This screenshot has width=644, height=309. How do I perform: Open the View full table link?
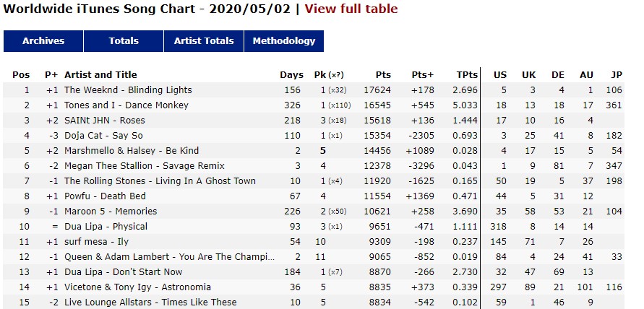coord(351,9)
